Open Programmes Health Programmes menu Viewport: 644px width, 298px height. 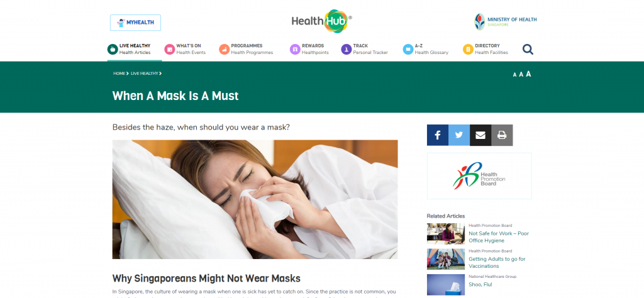[246, 49]
